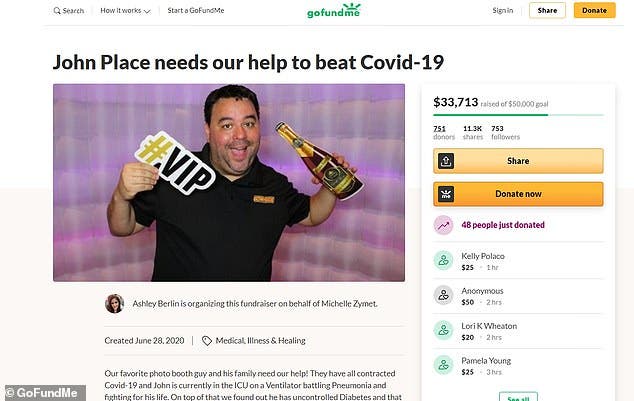Click the Donate now button
Screen dimensions: 634x401
(x=518, y=194)
